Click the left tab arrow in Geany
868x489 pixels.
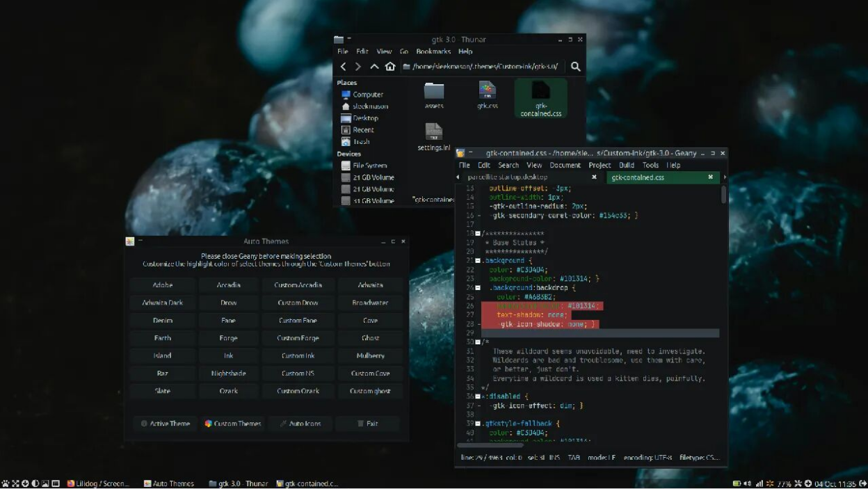(458, 177)
